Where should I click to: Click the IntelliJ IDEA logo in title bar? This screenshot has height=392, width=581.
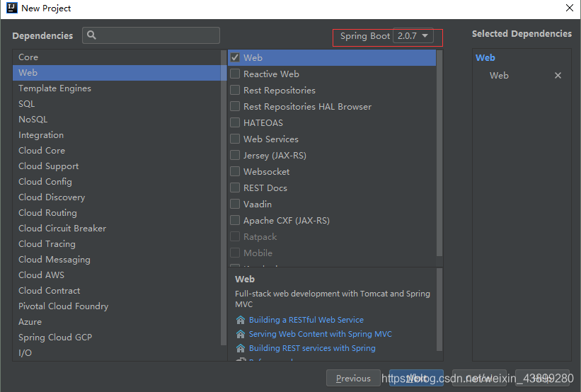tap(12, 8)
